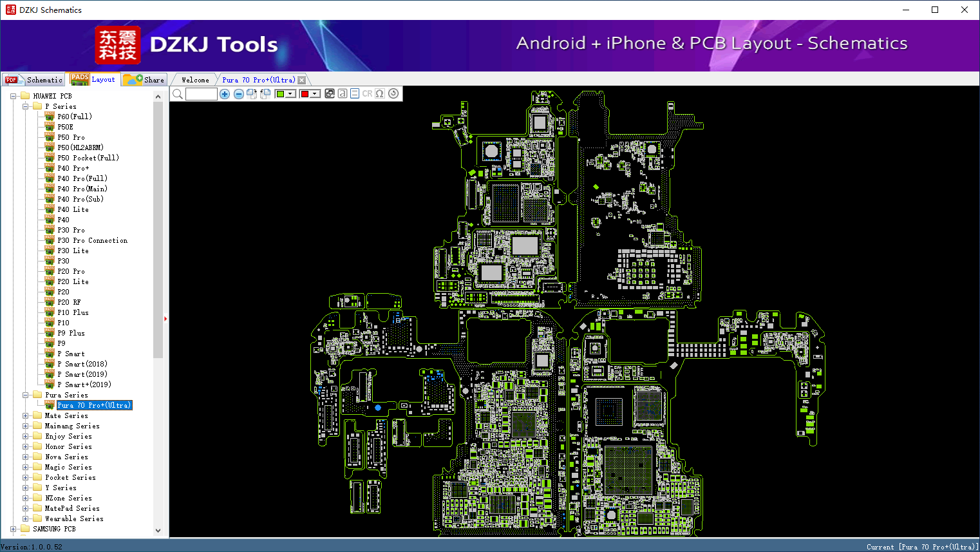This screenshot has height=552, width=980.
Task: Click the search input field in toolbar
Action: coord(202,94)
